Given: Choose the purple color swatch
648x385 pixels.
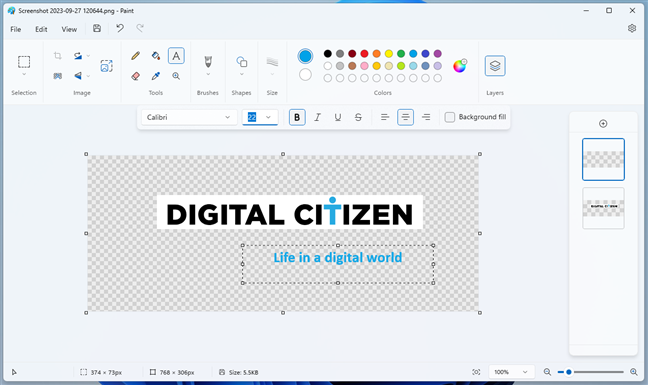Looking at the screenshot, I should tap(438, 54).
